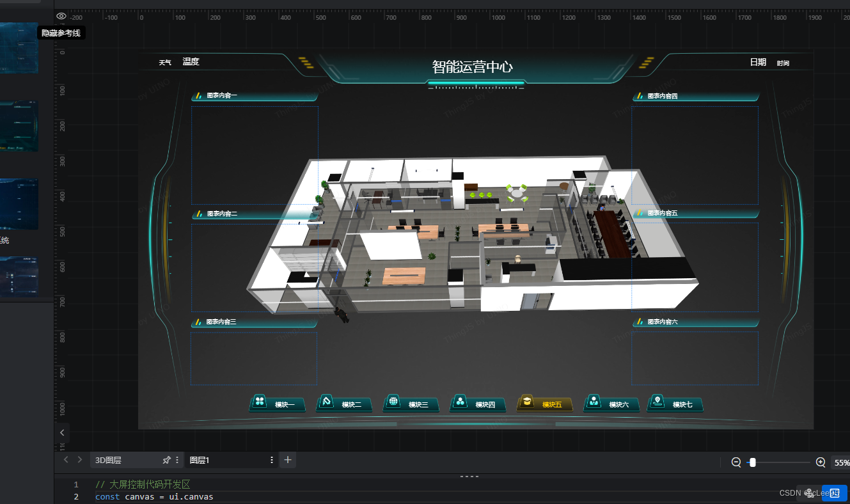
Task: Click the zoom in magnifier icon
Action: point(821,462)
